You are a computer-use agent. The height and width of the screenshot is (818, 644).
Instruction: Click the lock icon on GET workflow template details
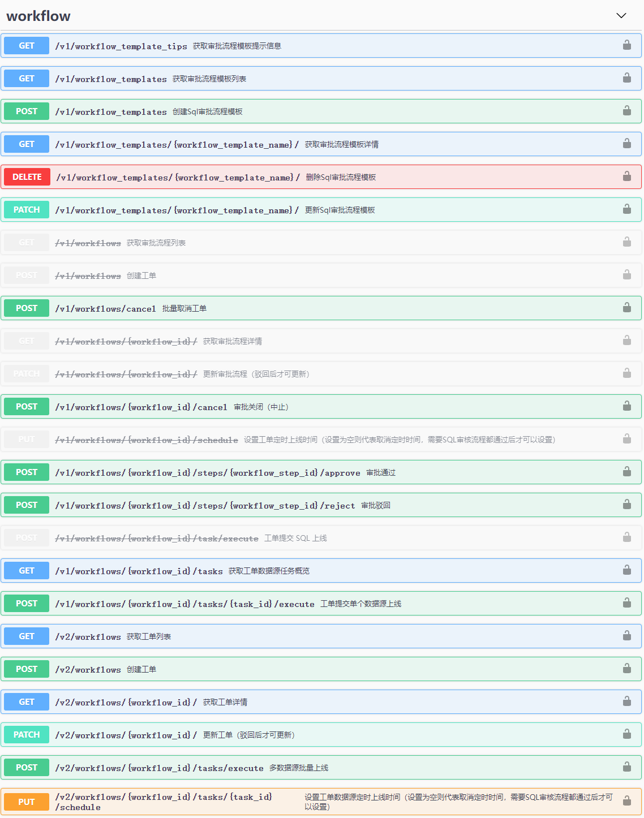627,144
